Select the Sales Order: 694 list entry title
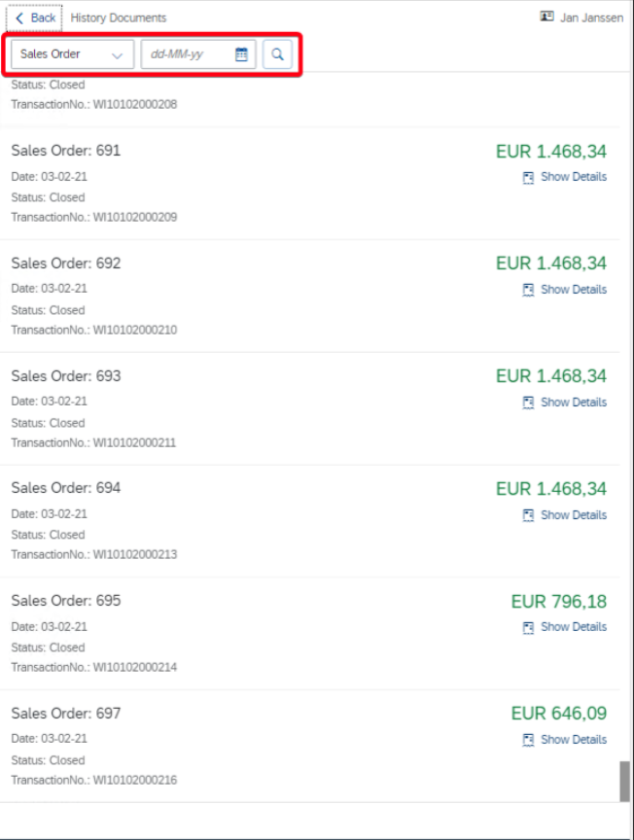This screenshot has height=840, width=634. pyautogui.click(x=66, y=488)
